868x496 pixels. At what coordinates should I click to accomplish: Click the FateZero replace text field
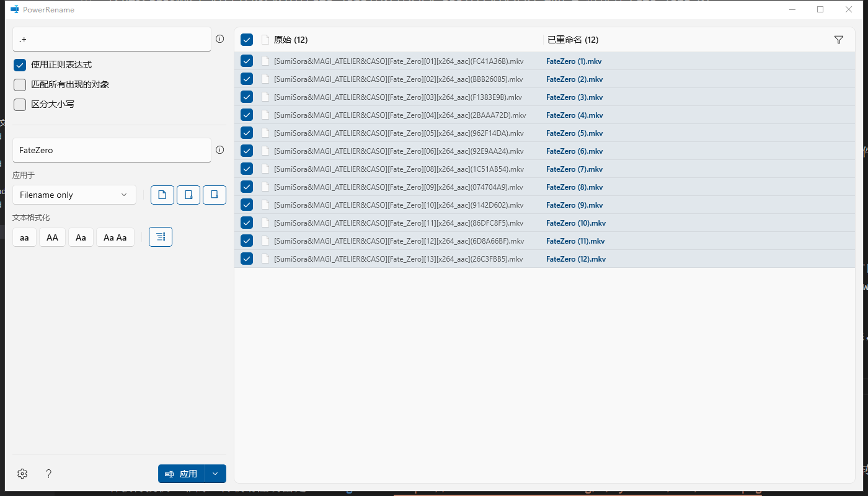(112, 150)
